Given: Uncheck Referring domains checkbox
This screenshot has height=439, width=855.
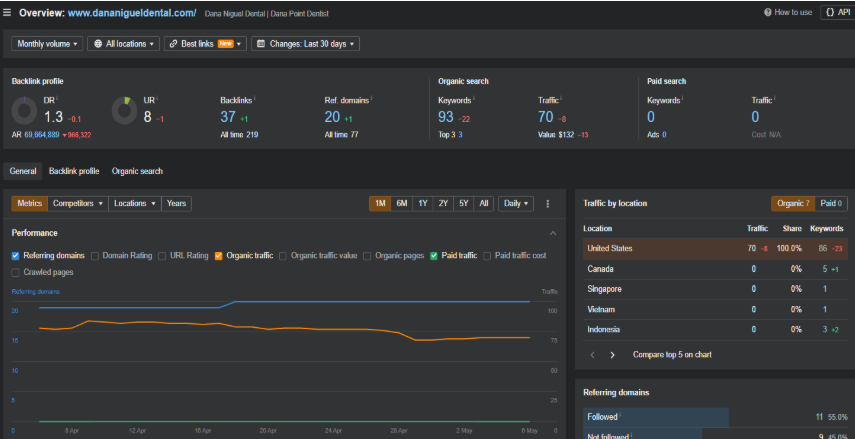Looking at the screenshot, I should 15,255.
